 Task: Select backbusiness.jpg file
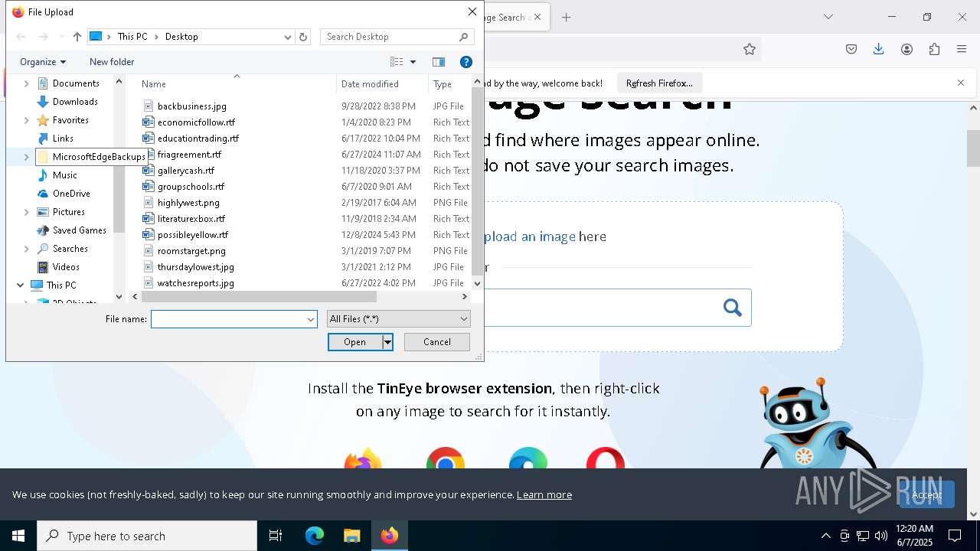pyautogui.click(x=192, y=106)
